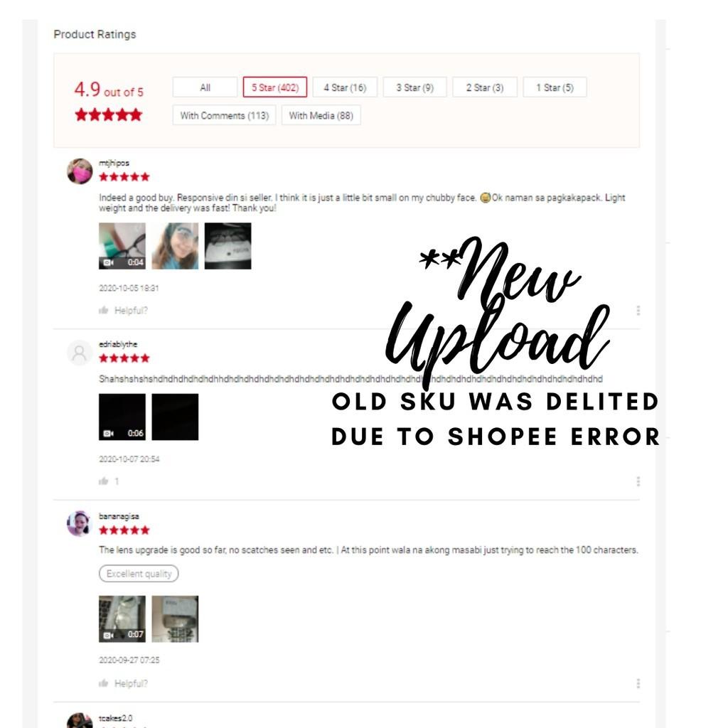The width and height of the screenshot is (728, 728).
Task: Open edriablythe default profile avatar
Action: [x=80, y=353]
